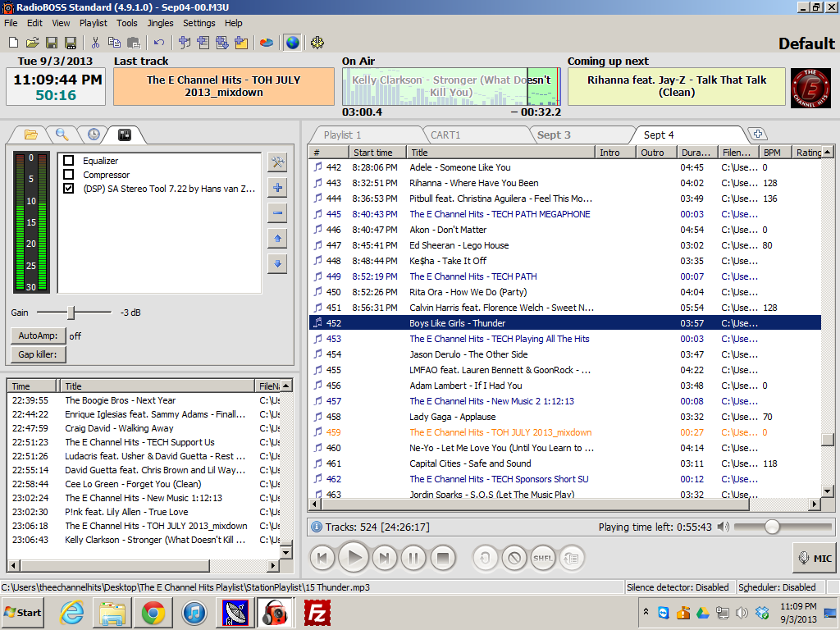
Task: Stop playback with the stop button
Action: click(442, 558)
